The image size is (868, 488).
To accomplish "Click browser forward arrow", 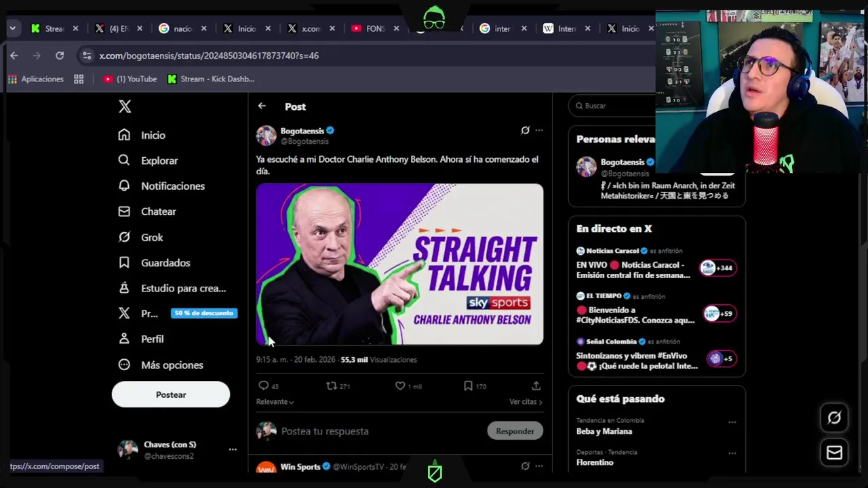I will pyautogui.click(x=37, y=56).
